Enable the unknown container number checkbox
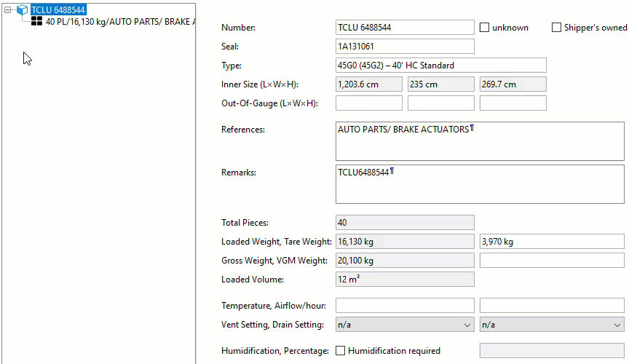The height and width of the screenshot is (364, 629). click(x=485, y=28)
